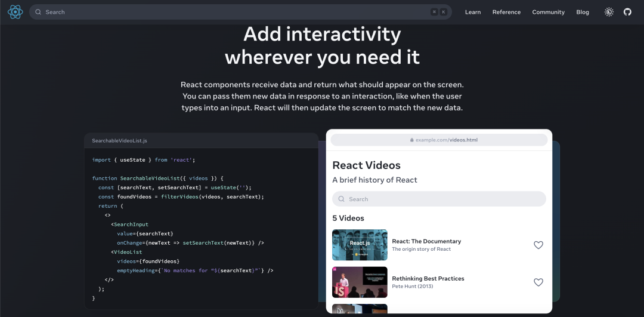Click the command key shortcut badge

coord(434,12)
